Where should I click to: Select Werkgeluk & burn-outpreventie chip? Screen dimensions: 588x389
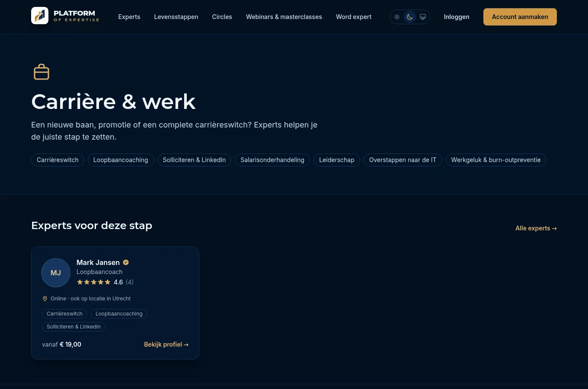click(x=496, y=160)
